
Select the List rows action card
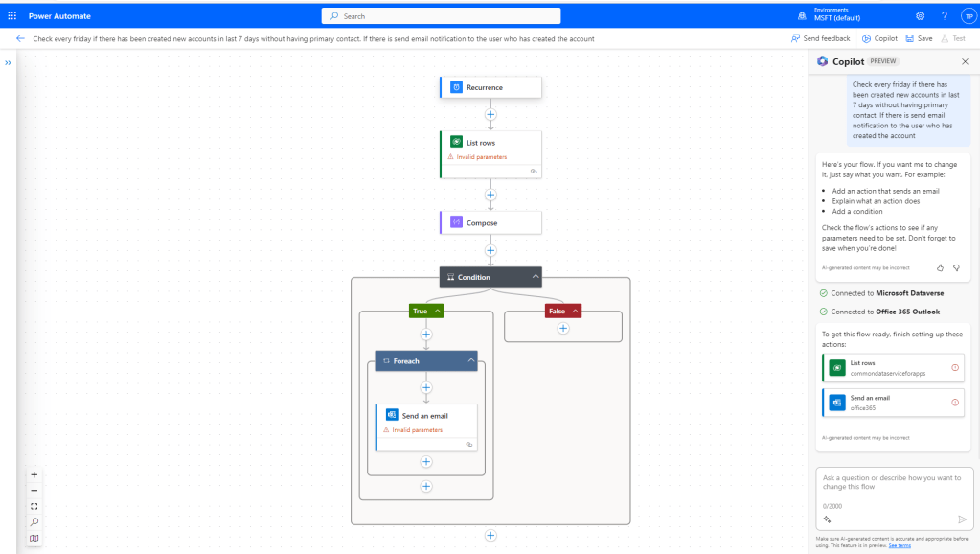[490, 144]
